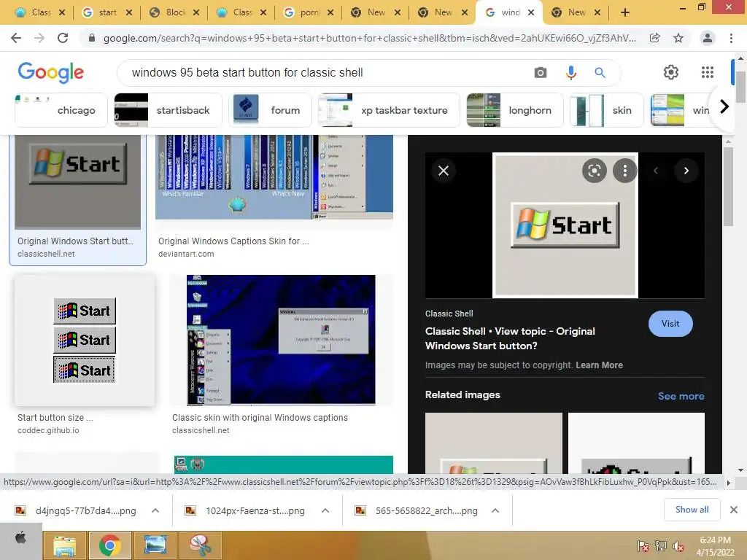The width and height of the screenshot is (747, 560).
Task: Click the taskbar clock showing 6:24 PM
Action: click(x=715, y=546)
